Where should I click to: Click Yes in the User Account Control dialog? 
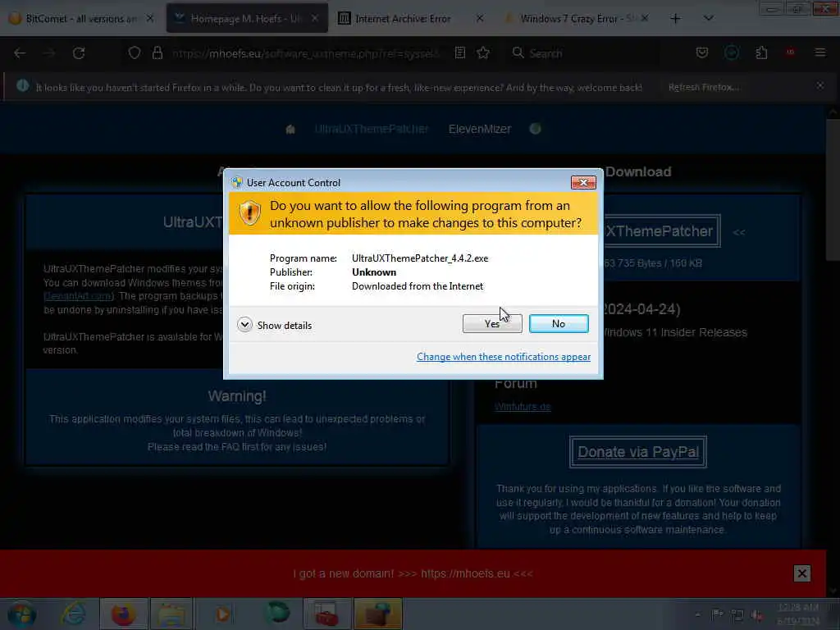click(492, 323)
